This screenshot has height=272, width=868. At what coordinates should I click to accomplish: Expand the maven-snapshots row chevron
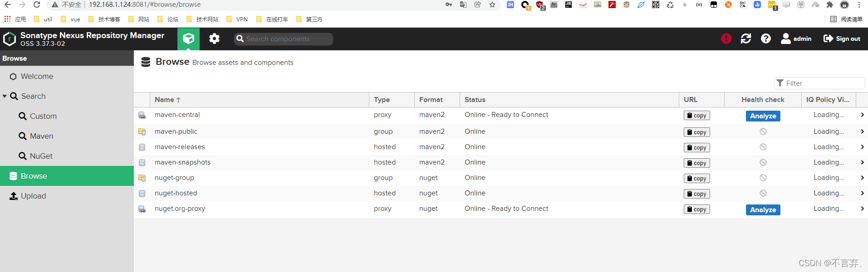pos(862,162)
